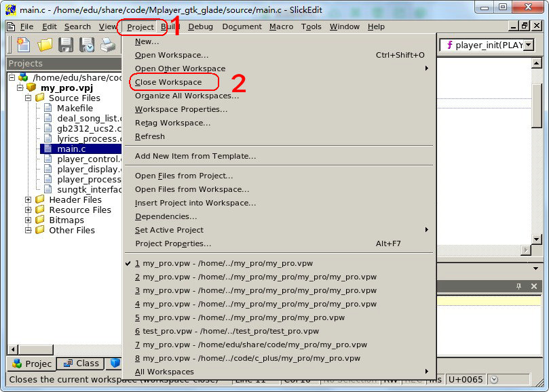
Task: Click the dropdown arrow above lower panel
Action: [x=535, y=269]
